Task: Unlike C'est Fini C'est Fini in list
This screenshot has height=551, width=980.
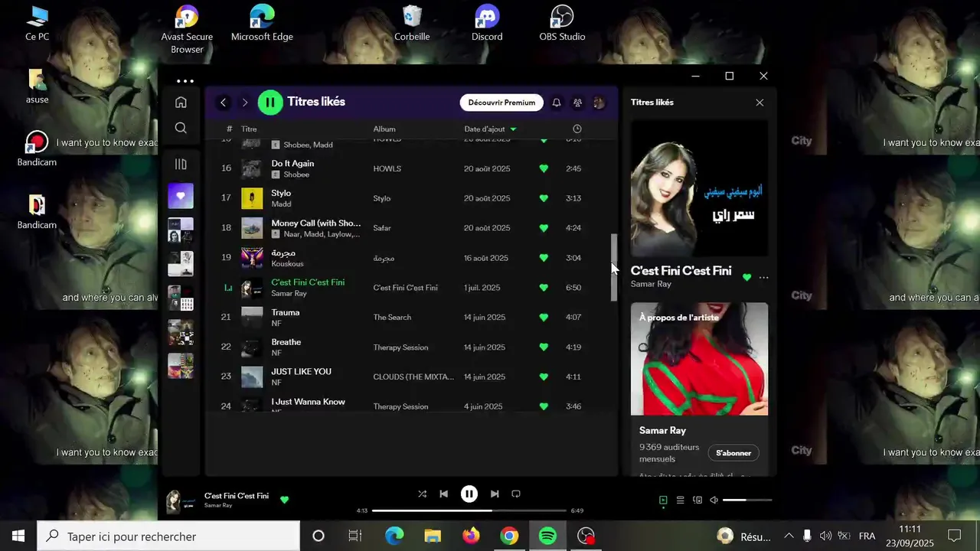Action: pyautogui.click(x=544, y=288)
